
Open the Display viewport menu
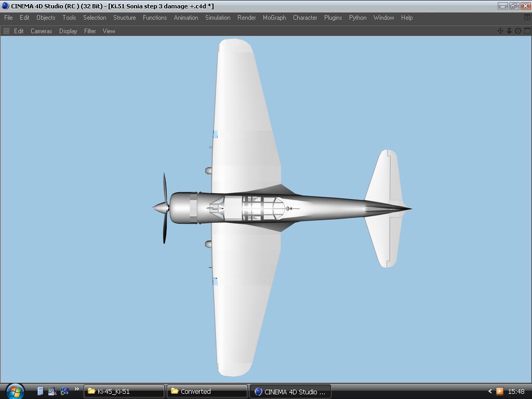click(68, 31)
